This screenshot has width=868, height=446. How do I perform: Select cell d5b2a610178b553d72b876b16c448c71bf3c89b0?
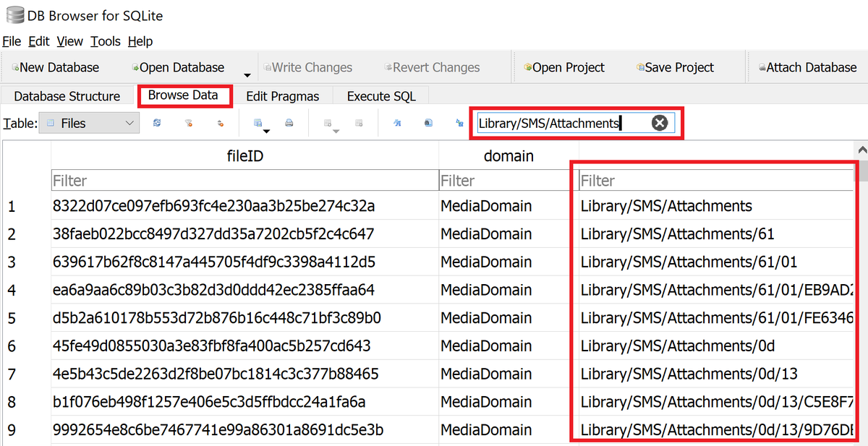244,318
